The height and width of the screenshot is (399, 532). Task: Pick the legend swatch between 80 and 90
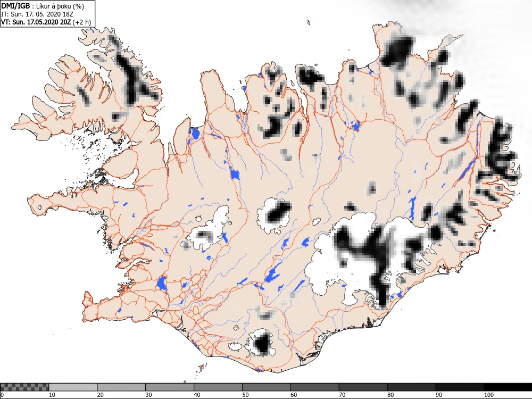[x=412, y=387]
